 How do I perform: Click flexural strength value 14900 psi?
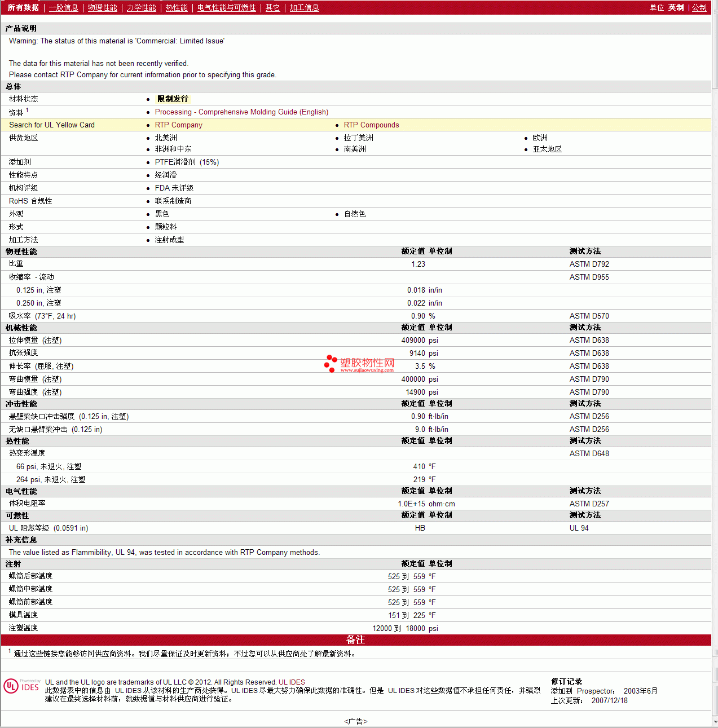tap(422, 392)
